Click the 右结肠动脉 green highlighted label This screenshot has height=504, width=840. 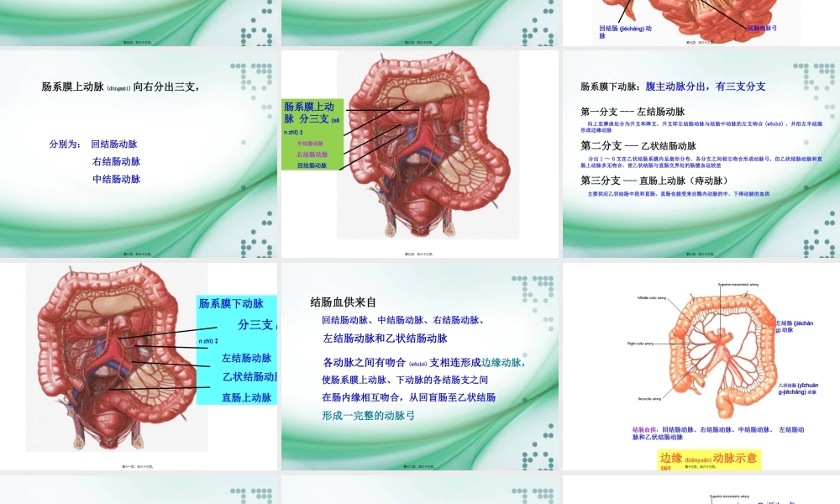click(x=312, y=153)
